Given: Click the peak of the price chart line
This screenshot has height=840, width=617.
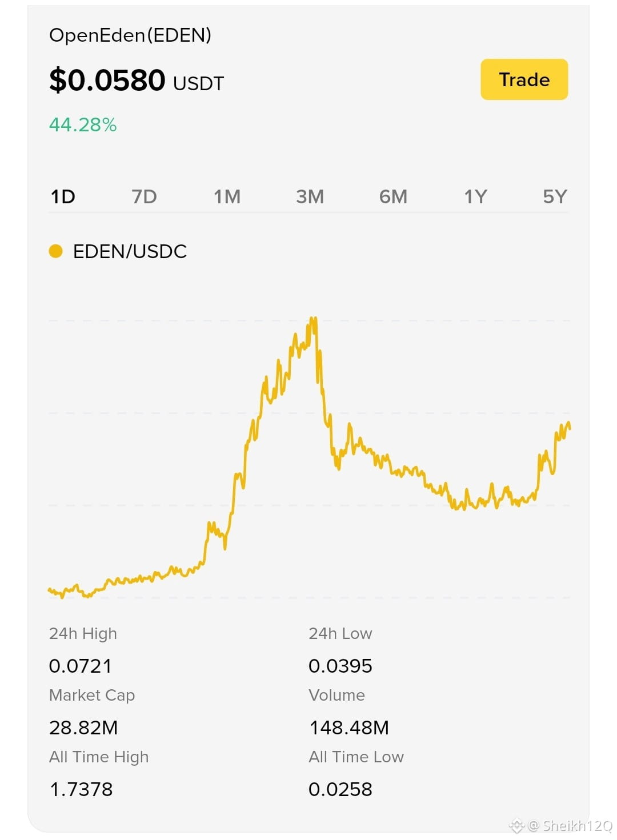Looking at the screenshot, I should (x=312, y=319).
